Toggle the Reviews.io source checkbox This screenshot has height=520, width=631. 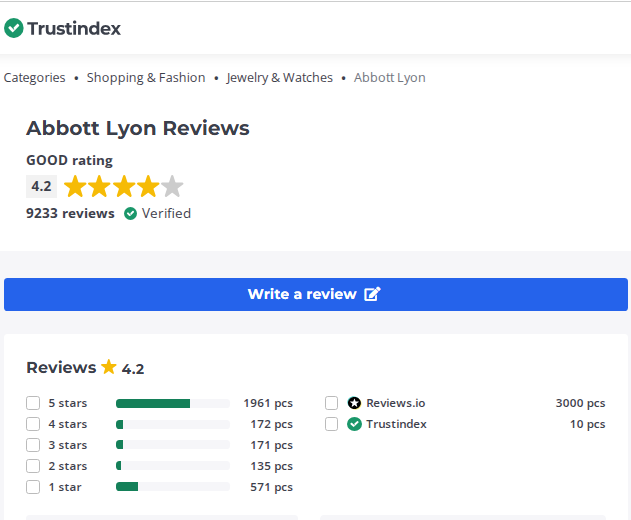(332, 403)
